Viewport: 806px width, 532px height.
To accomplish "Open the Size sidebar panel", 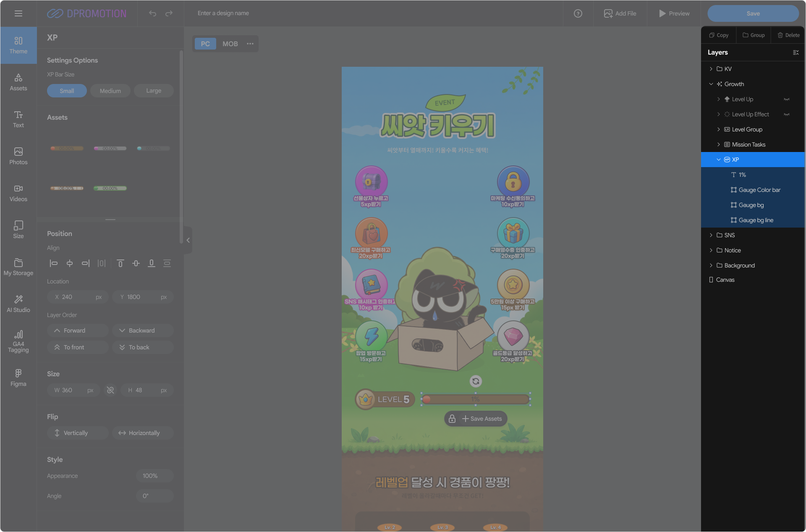I will pos(18,230).
